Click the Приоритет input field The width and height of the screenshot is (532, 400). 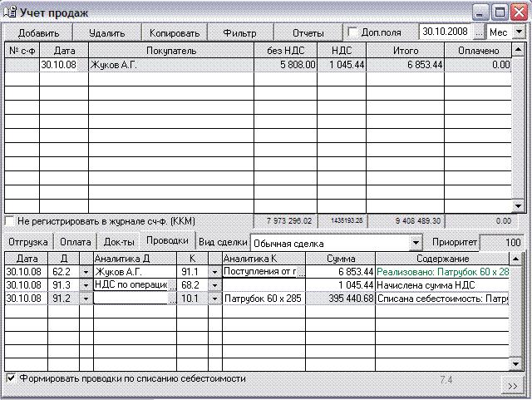(x=503, y=243)
